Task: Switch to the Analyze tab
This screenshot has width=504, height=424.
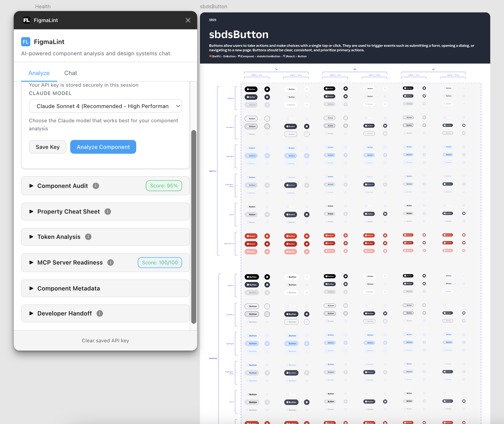Action: [39, 73]
